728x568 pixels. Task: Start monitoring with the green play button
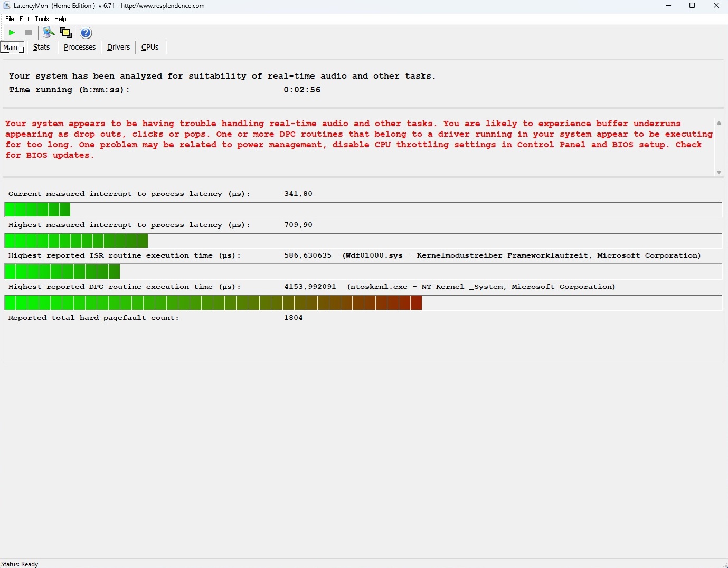tap(12, 33)
